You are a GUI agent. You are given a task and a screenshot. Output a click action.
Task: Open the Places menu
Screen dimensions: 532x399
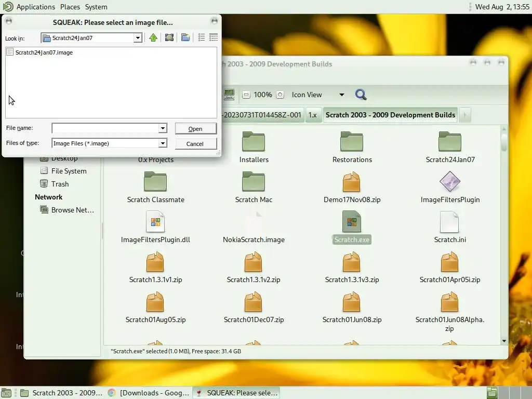(x=70, y=7)
